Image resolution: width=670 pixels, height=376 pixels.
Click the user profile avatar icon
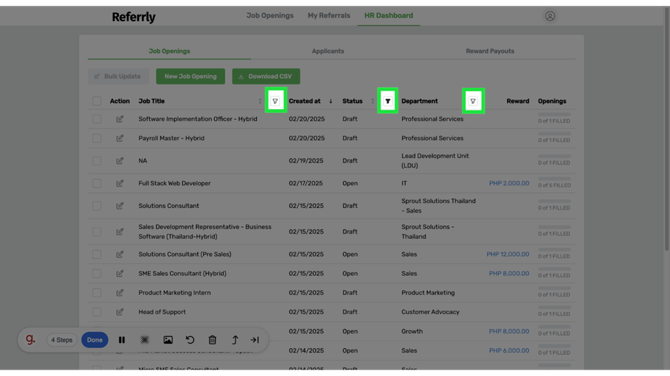(550, 16)
